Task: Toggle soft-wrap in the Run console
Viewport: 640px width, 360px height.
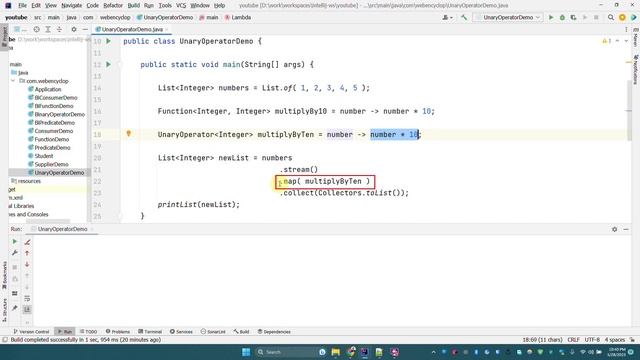Action: click(x=27, y=298)
